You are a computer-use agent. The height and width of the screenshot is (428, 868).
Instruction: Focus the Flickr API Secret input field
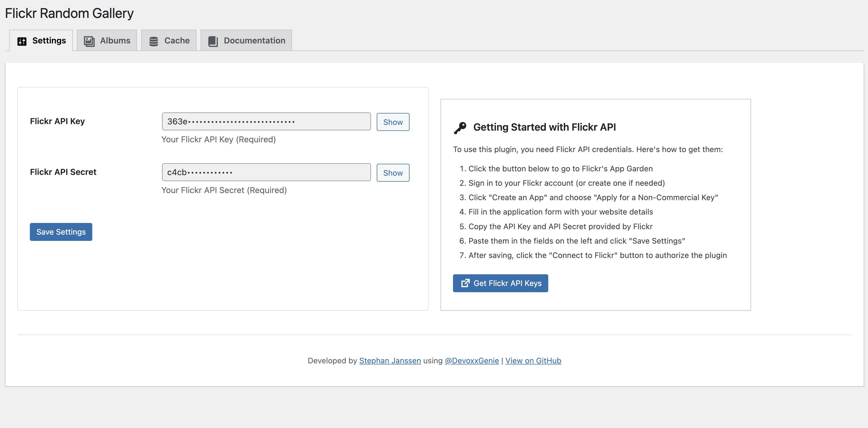[x=266, y=172]
